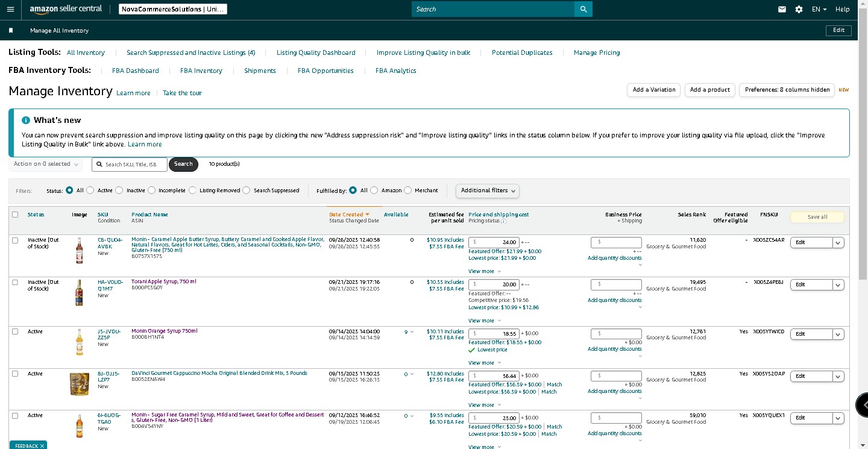
Task: Click the Shipments FBA tool link
Action: pos(260,71)
